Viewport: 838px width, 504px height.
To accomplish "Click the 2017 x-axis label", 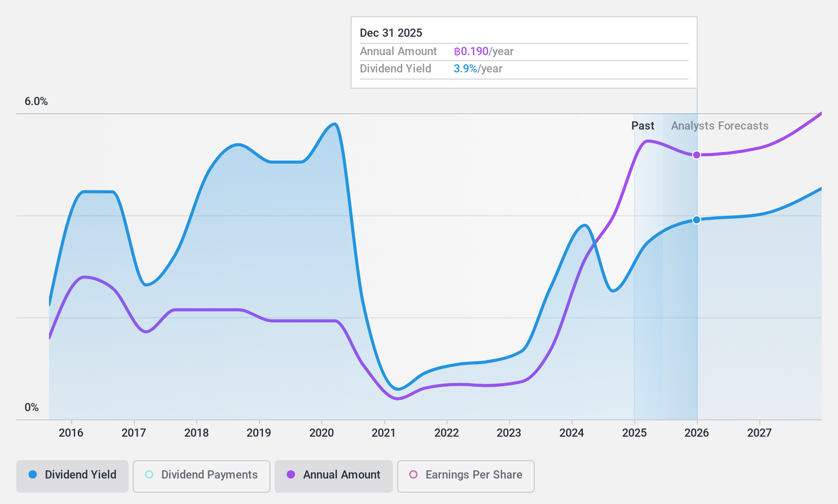I will (x=134, y=433).
